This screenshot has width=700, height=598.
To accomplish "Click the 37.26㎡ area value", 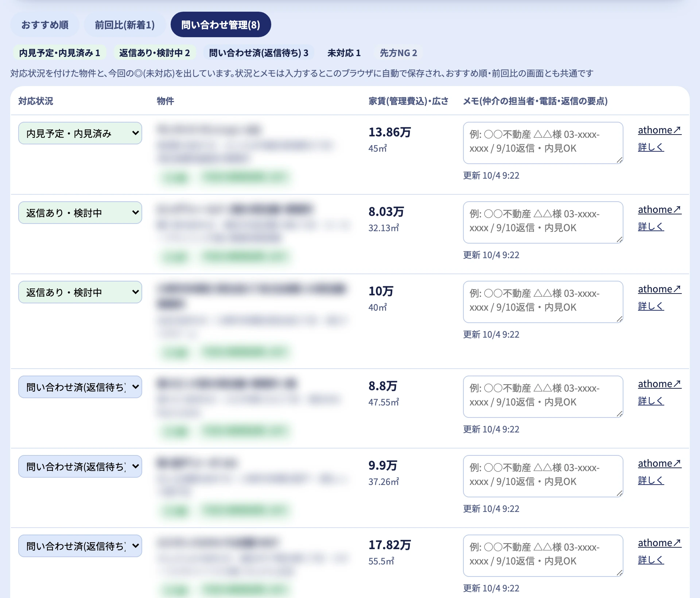I will [384, 482].
